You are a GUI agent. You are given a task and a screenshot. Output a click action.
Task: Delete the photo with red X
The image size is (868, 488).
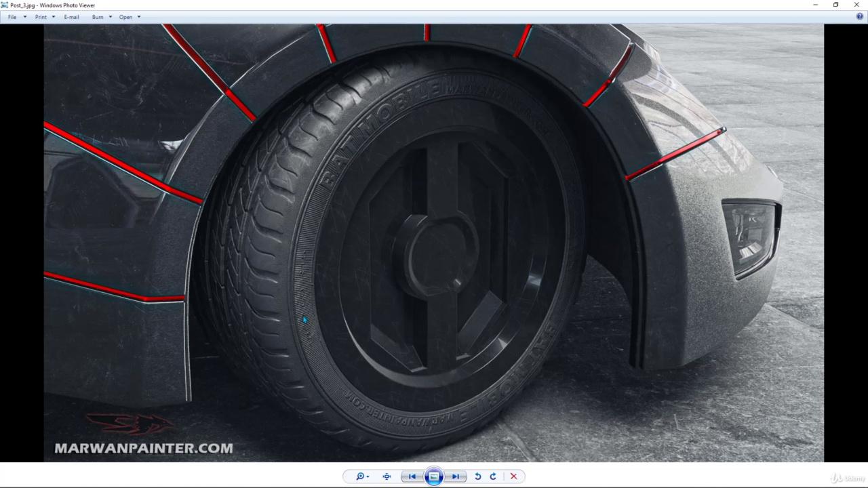[513, 476]
